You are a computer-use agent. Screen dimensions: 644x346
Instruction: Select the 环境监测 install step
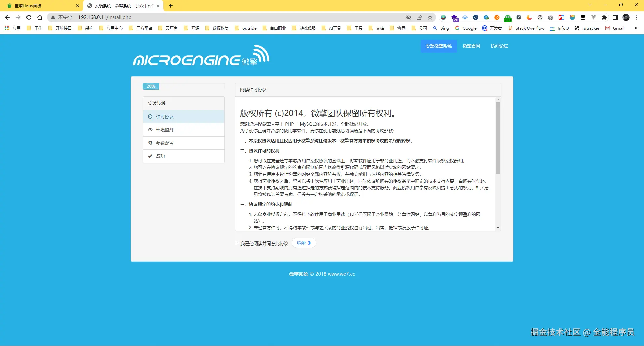(183, 130)
